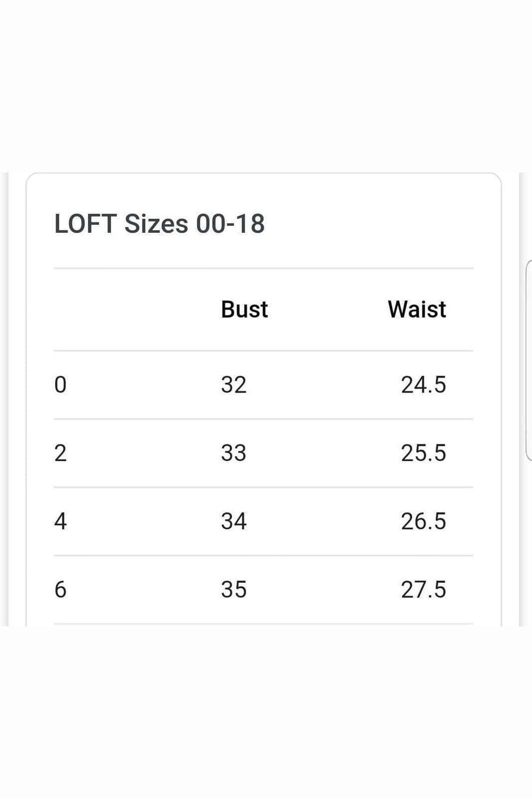This screenshot has width=532, height=799.
Task: Click the waist value 24.5
Action: pos(423,385)
